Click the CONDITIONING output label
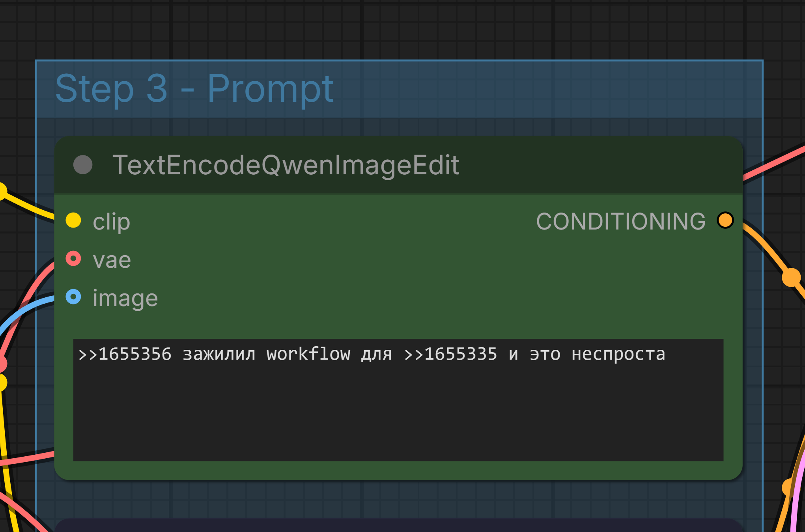 [621, 221]
